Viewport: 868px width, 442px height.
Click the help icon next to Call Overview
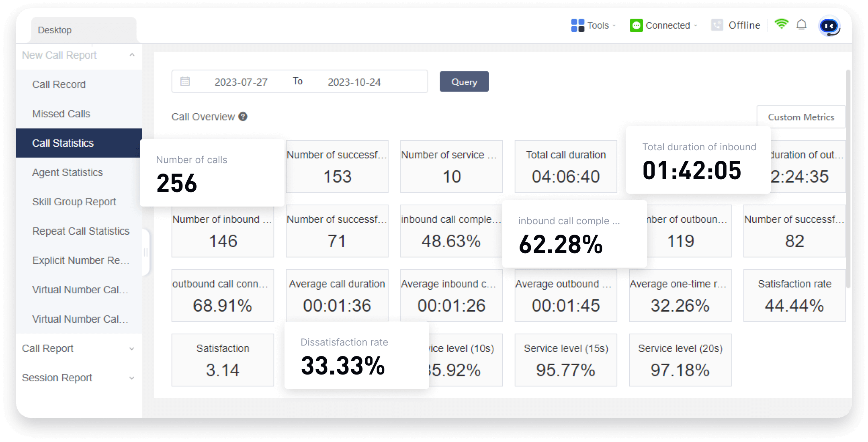tap(243, 117)
